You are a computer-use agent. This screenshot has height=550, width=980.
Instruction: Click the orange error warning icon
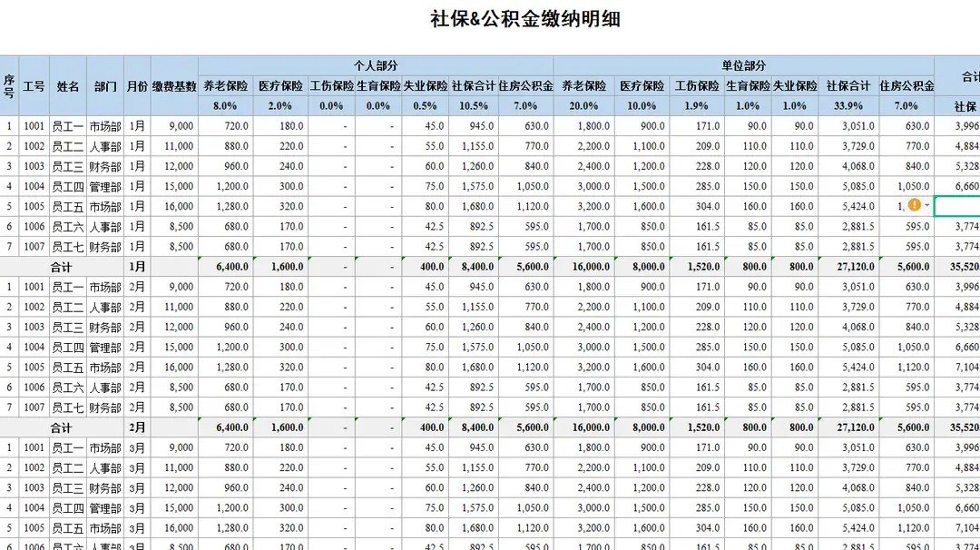coord(915,206)
